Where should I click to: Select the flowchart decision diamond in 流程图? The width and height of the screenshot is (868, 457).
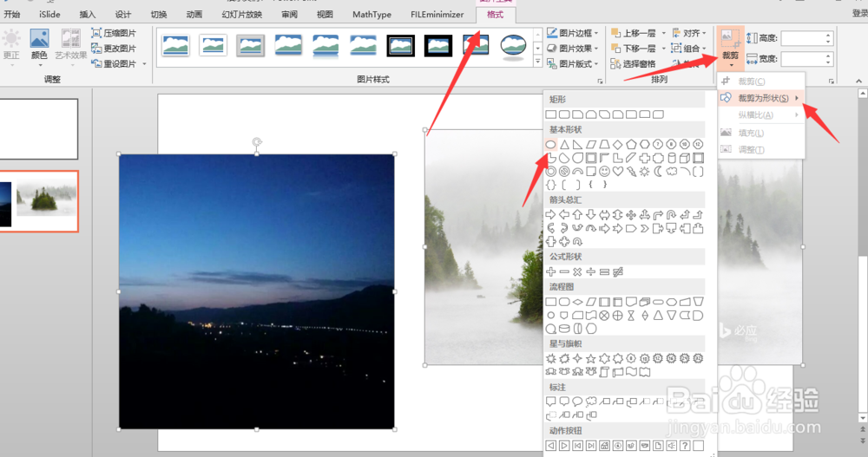(577, 302)
